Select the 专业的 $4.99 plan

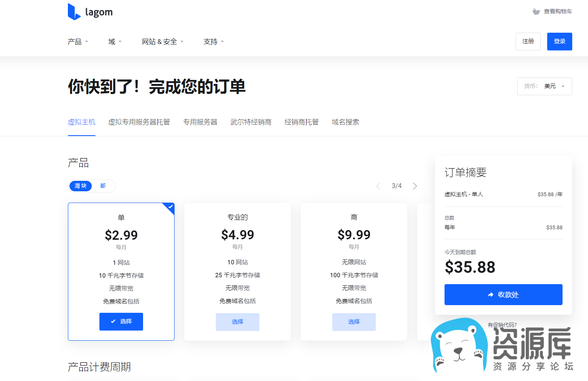pyautogui.click(x=238, y=322)
